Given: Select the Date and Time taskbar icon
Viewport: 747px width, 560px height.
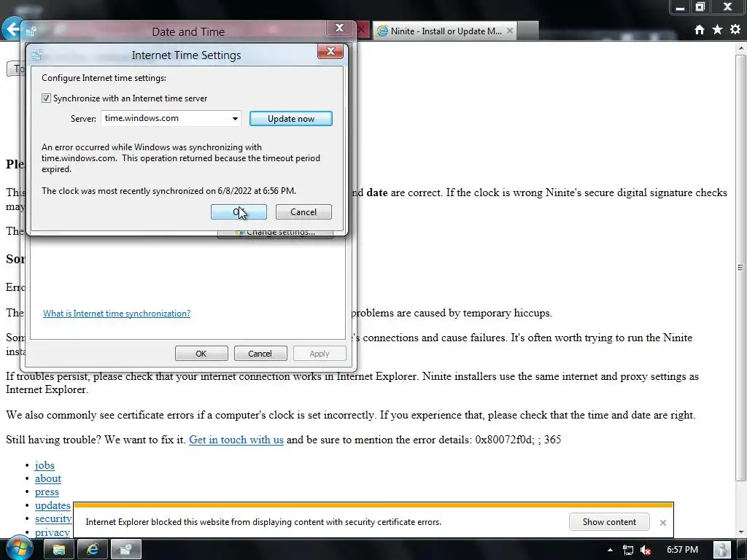Looking at the screenshot, I should click(126, 550).
